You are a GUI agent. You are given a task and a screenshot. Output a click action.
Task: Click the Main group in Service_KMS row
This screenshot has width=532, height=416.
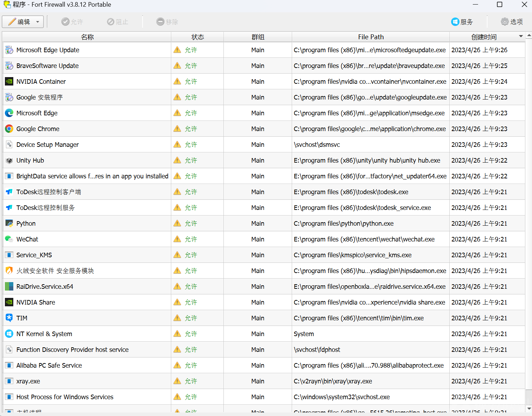(x=258, y=255)
